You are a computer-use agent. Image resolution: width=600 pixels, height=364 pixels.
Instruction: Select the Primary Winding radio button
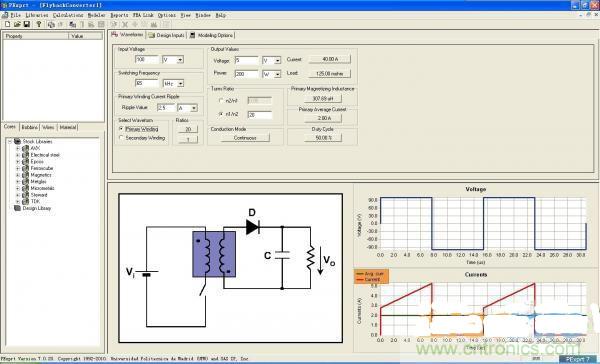tap(121, 129)
